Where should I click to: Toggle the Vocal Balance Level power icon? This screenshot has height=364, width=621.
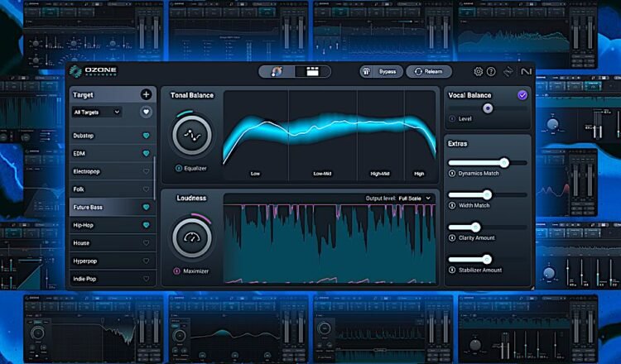click(x=452, y=118)
